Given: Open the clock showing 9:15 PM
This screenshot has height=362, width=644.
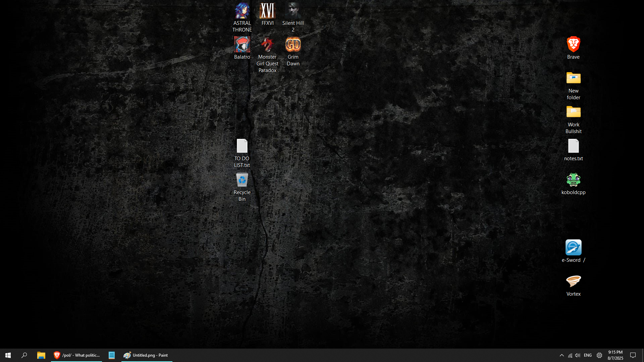Looking at the screenshot, I should [615, 355].
